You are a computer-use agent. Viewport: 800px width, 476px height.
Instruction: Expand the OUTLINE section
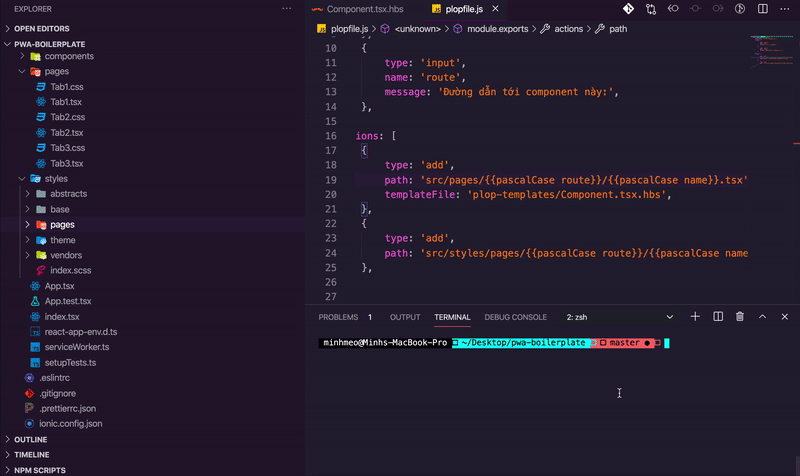click(31, 439)
